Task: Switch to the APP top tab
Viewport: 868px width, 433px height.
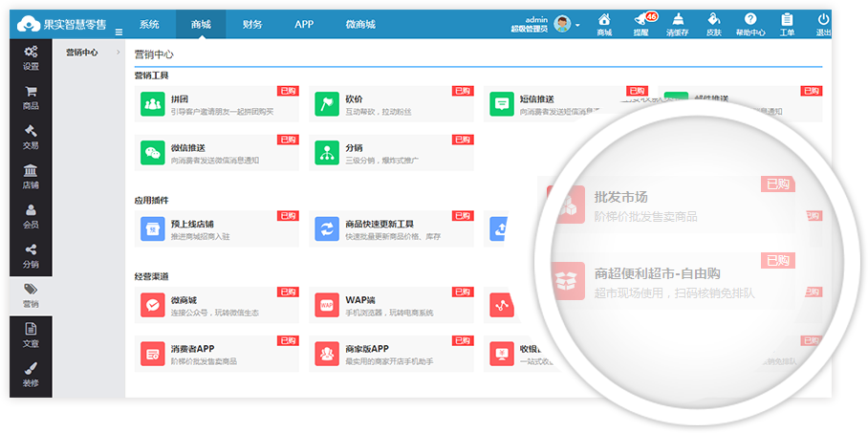Action: [x=304, y=24]
